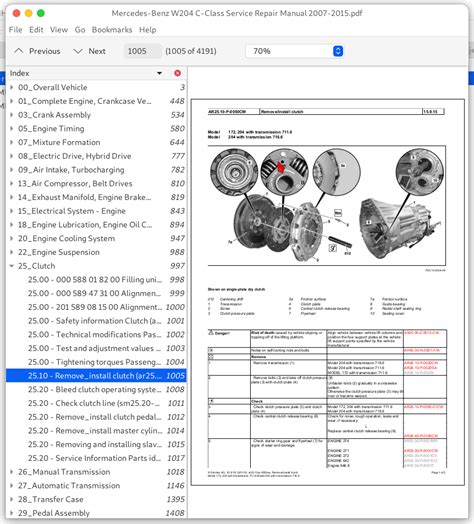Select '25.00 - 201 589 08 15 00 Alignment...' entry

(96, 307)
